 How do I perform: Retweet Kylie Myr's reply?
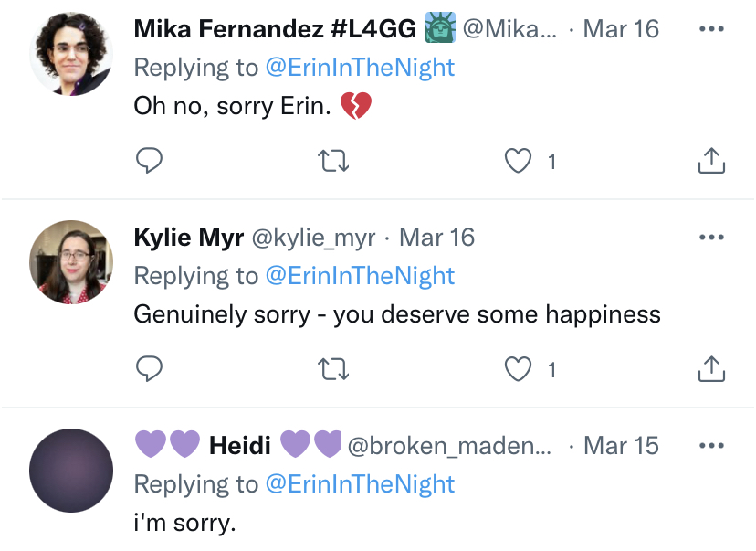[x=333, y=369]
